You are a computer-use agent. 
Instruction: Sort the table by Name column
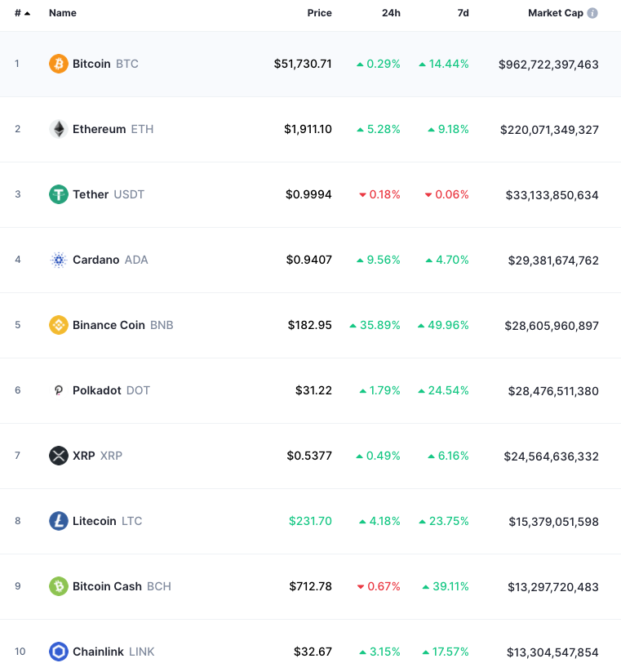click(63, 13)
